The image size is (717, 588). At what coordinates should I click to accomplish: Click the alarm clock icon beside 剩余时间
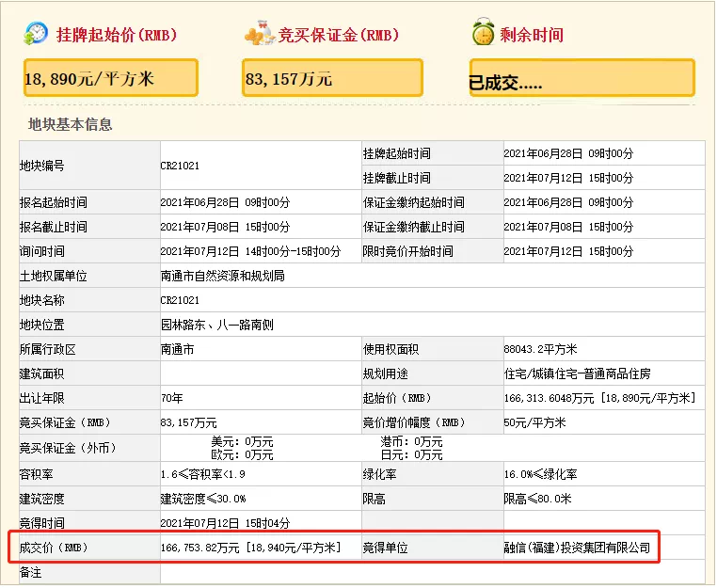coord(483,32)
